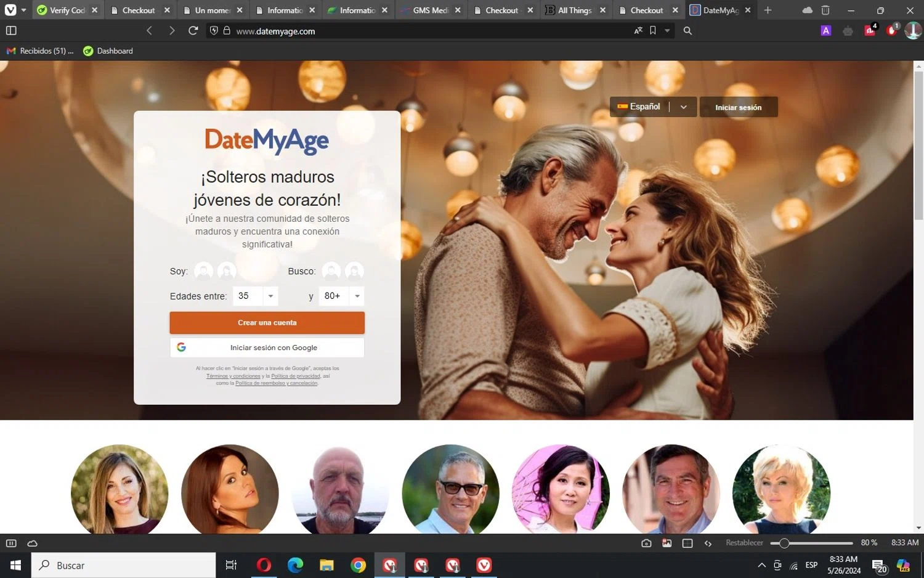Open the Windows Start menu

click(15, 565)
